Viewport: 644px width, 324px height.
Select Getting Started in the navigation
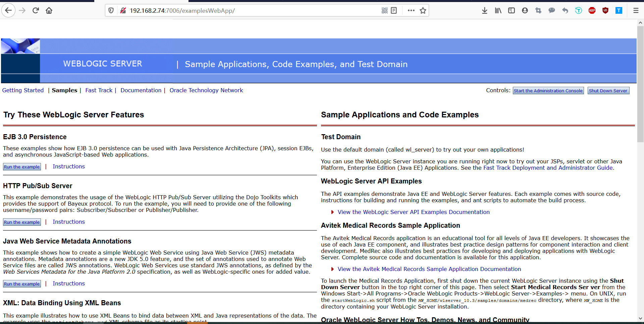23,90
